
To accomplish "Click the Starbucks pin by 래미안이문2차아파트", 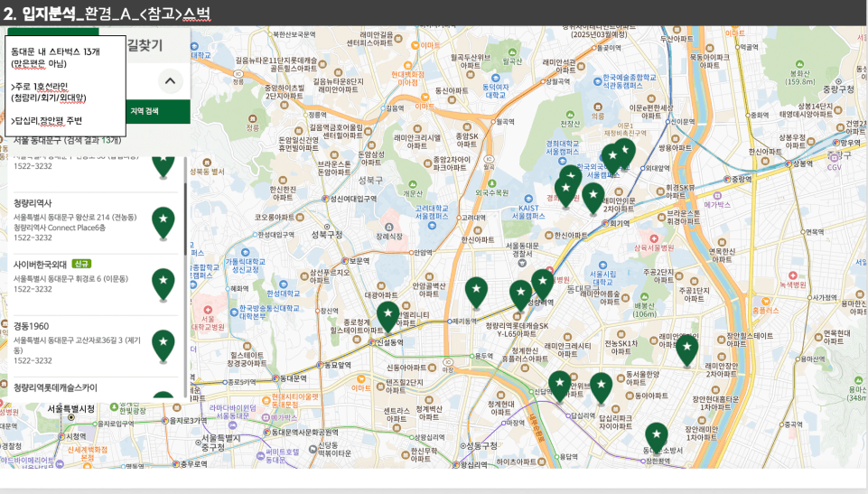I will 593,199.
